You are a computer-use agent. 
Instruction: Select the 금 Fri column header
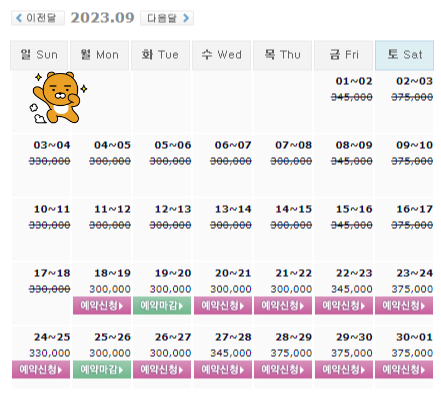click(343, 55)
